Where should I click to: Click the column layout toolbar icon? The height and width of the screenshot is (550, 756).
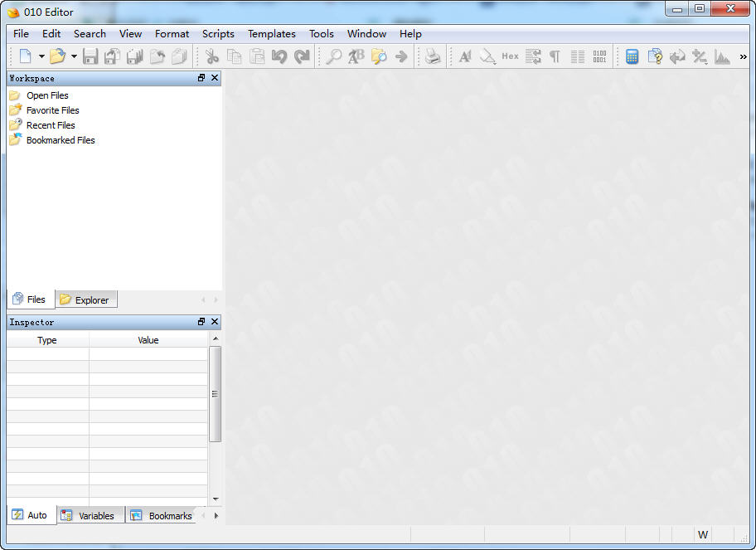pyautogui.click(x=578, y=56)
